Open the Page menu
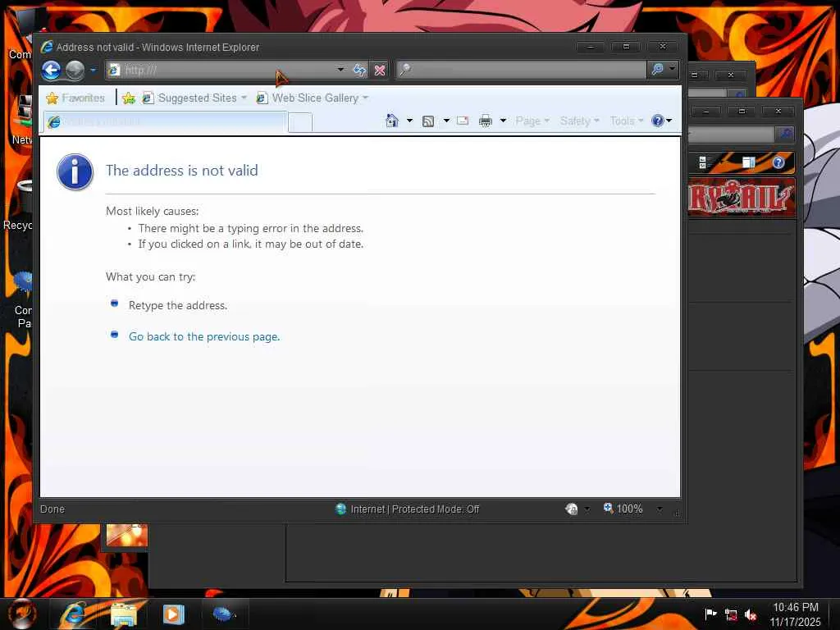The image size is (840, 630). 532,121
